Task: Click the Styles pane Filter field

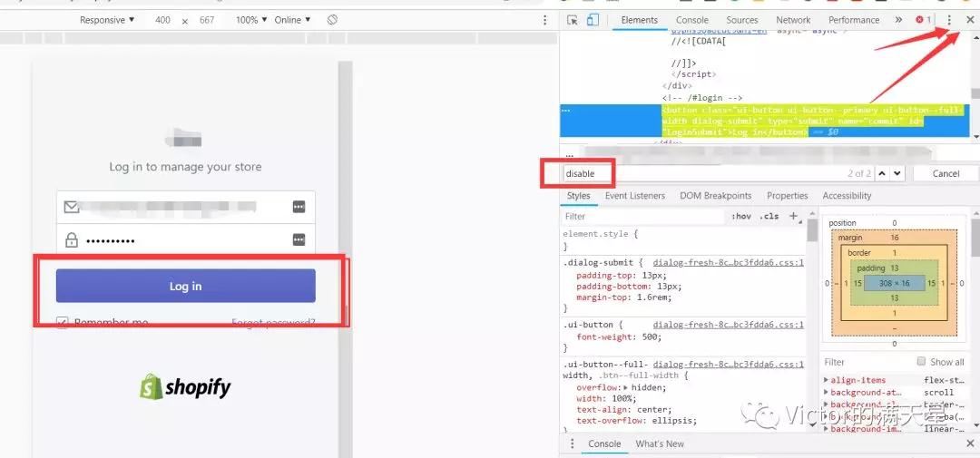Action: (x=642, y=216)
